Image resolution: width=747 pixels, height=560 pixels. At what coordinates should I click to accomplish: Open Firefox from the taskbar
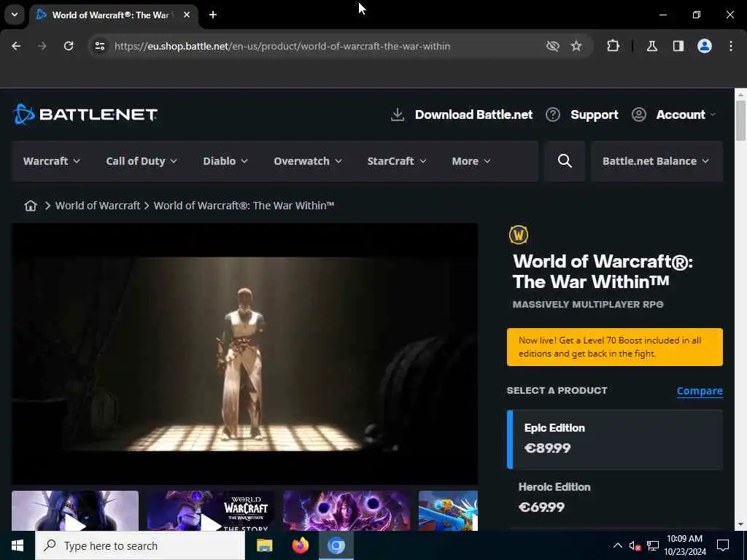point(300,545)
